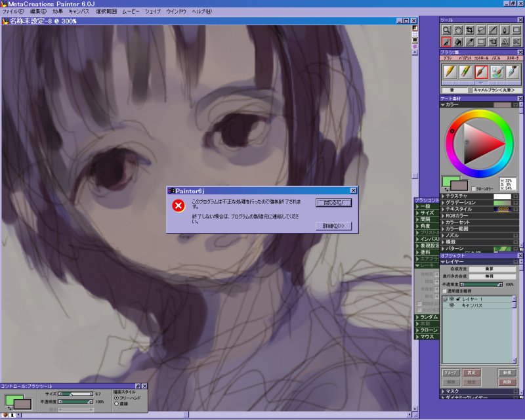Select the Dropper eyedropper tool
The width and height of the screenshot is (525, 420).
tap(470, 42)
